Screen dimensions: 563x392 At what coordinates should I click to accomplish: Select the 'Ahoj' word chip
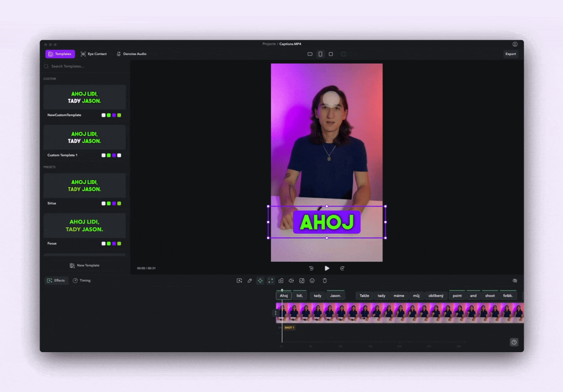(284, 296)
